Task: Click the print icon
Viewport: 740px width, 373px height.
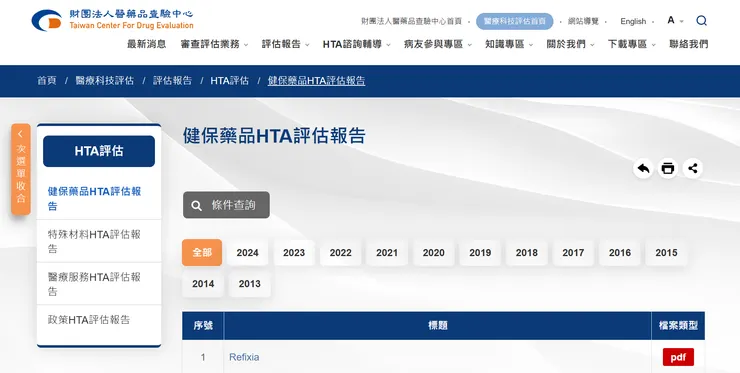Action: 668,169
